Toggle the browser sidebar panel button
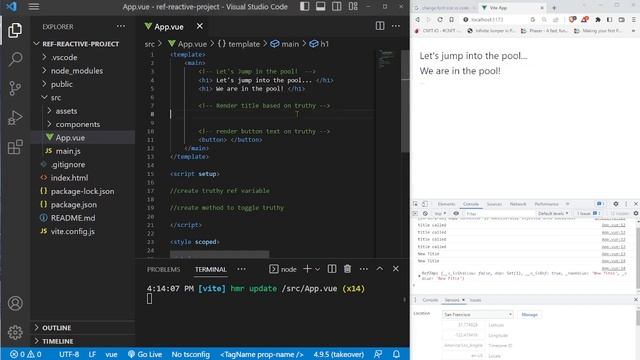This screenshot has height=360, width=640. 609,20
